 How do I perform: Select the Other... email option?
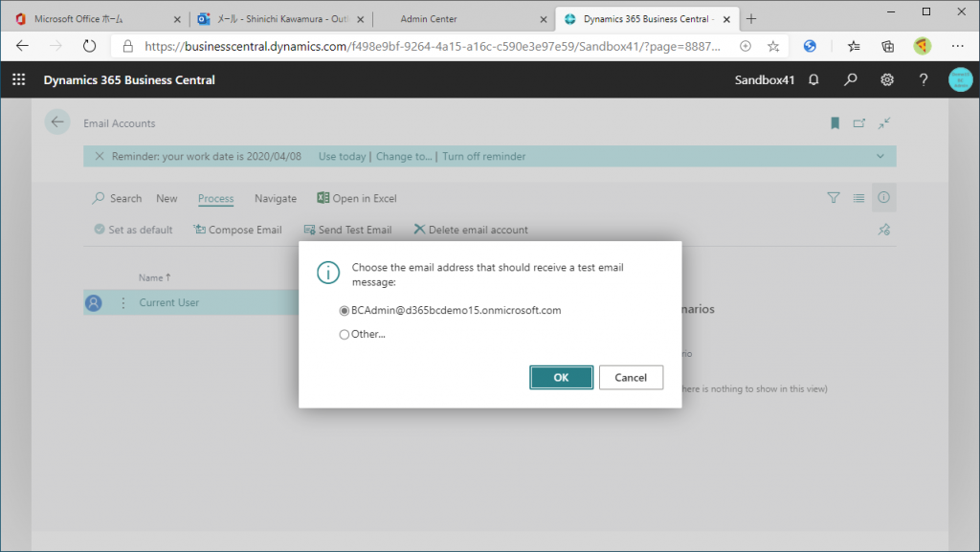(x=344, y=335)
